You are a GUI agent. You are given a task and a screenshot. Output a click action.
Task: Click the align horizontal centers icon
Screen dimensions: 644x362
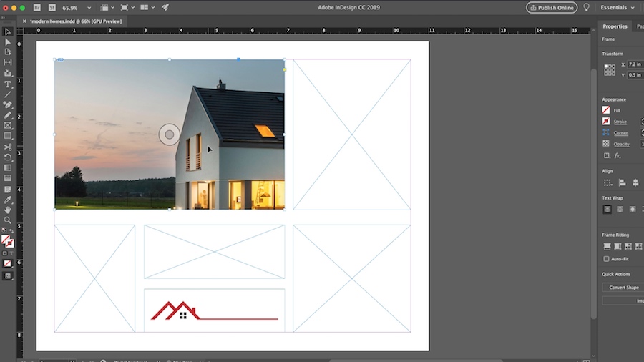(635, 182)
